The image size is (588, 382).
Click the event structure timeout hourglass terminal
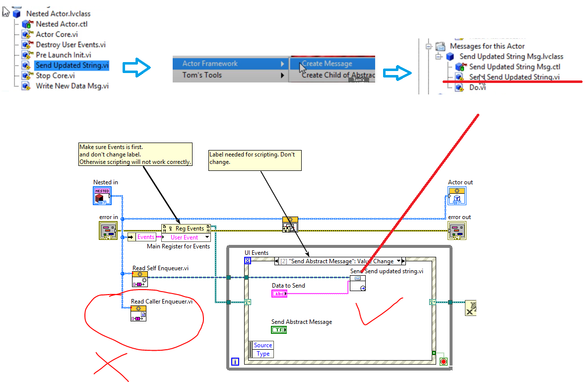[248, 260]
